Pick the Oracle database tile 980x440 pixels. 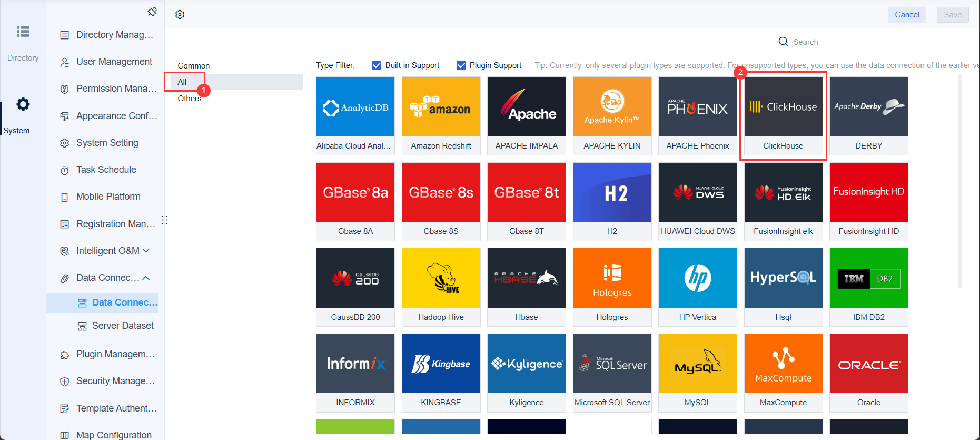coord(868,373)
